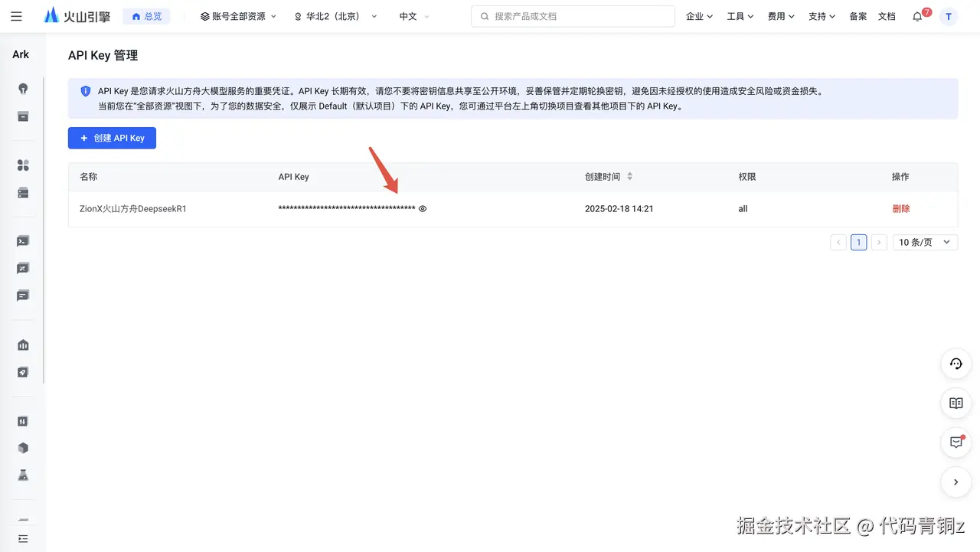The image size is (980, 552).
Task: Open the hamburger menu at top left
Action: [16, 16]
